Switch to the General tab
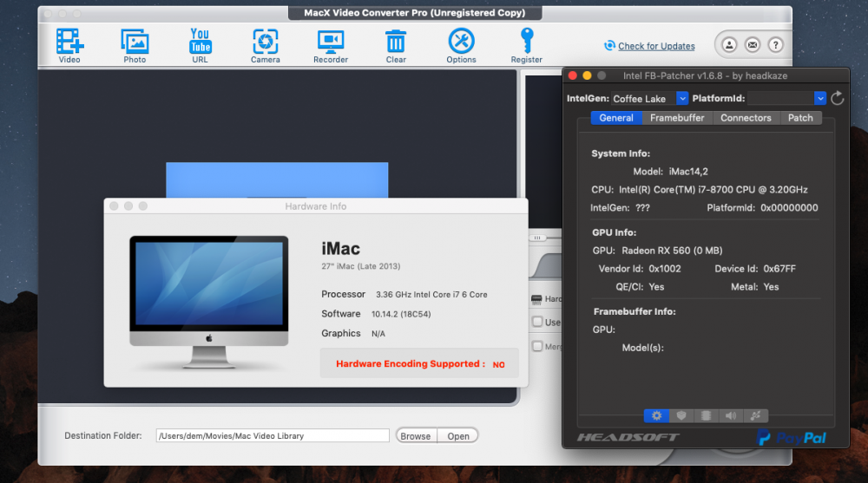868x483 pixels. point(616,118)
